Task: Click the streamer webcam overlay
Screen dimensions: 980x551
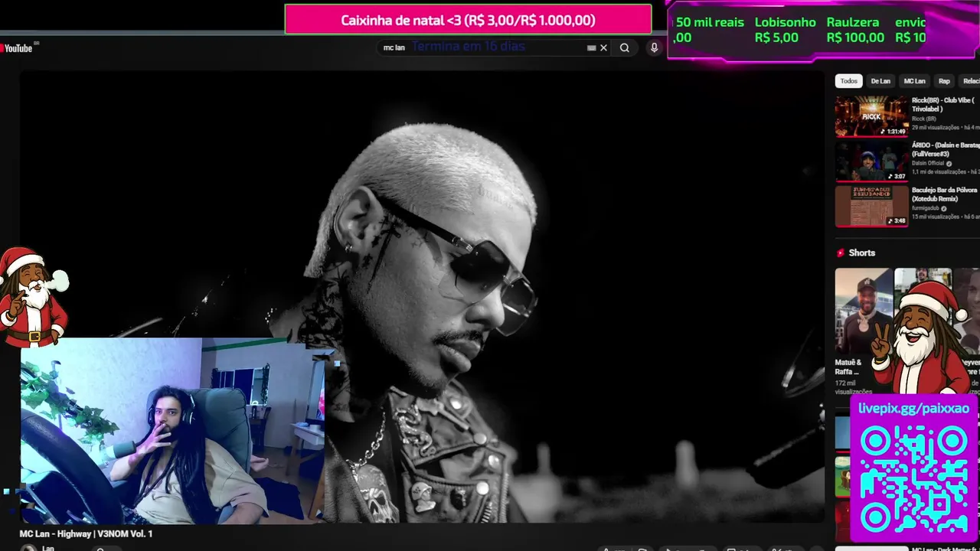Action: (172, 431)
